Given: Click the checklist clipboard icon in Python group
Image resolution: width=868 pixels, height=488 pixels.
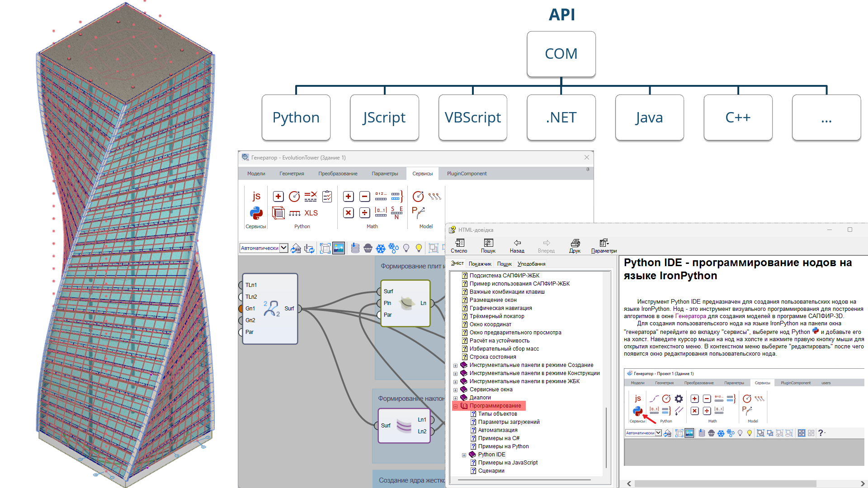Looking at the screenshot, I should [x=327, y=197].
